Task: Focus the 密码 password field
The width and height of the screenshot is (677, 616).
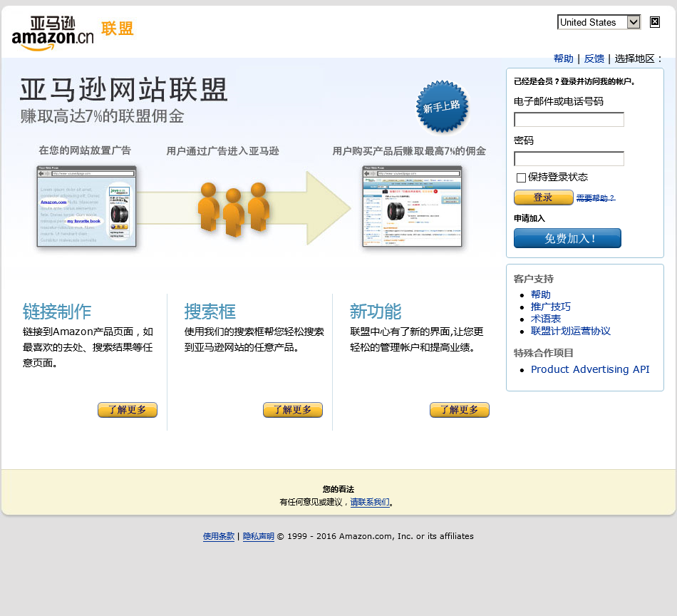Action: (569, 158)
